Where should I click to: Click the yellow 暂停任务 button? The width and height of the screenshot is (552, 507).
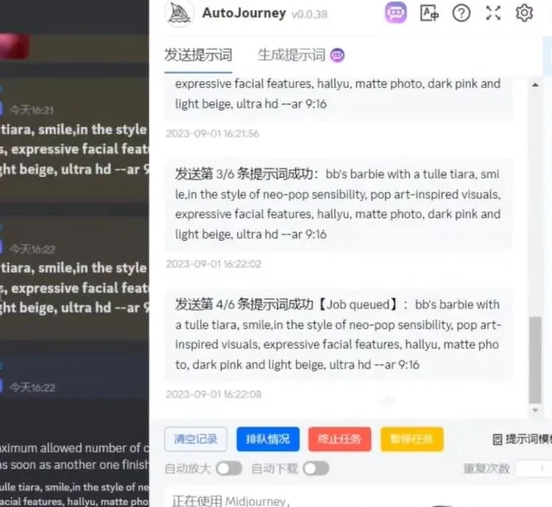pyautogui.click(x=412, y=439)
